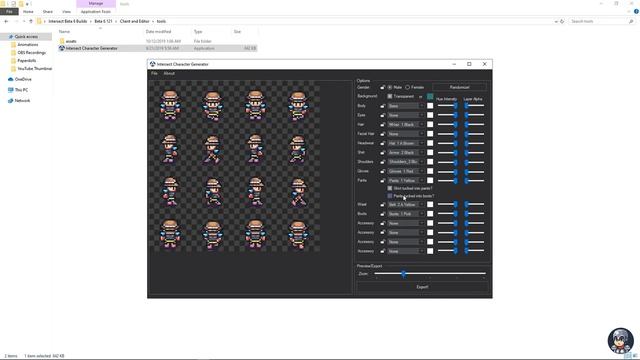Select Female gender radio button
Screen dimensions: 640x360
tap(407, 87)
